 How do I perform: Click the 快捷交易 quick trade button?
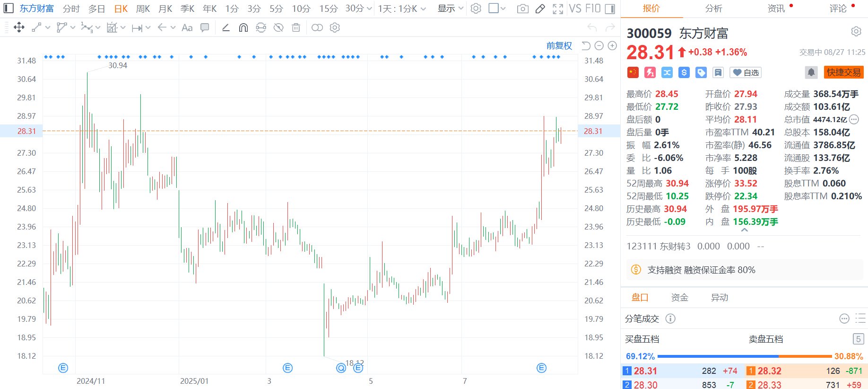844,72
